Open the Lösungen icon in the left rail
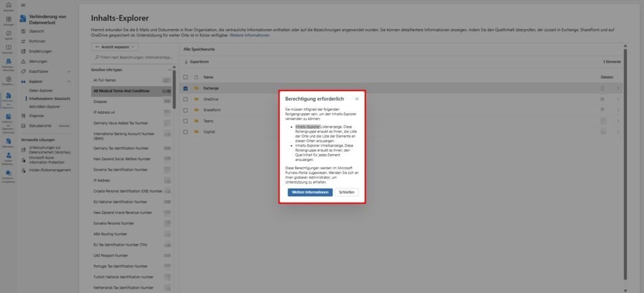 click(8, 19)
